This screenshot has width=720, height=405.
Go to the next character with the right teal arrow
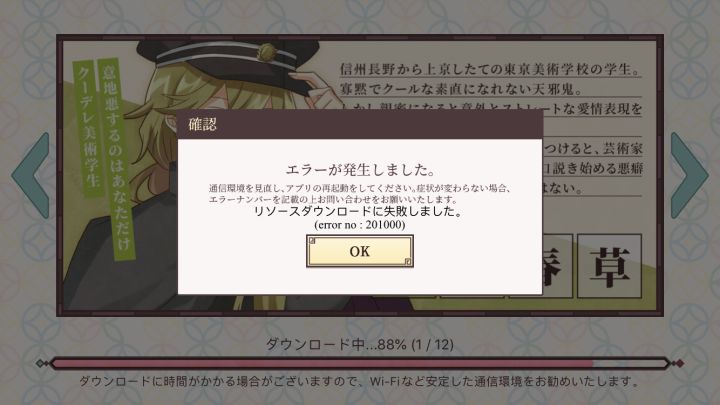pyautogui.click(x=689, y=175)
